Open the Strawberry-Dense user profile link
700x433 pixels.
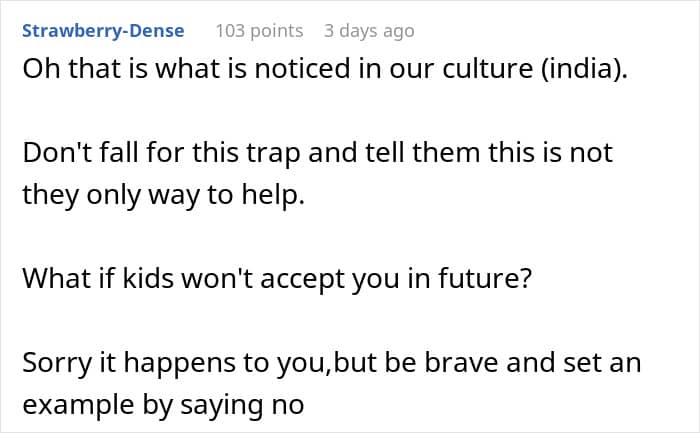[103, 31]
